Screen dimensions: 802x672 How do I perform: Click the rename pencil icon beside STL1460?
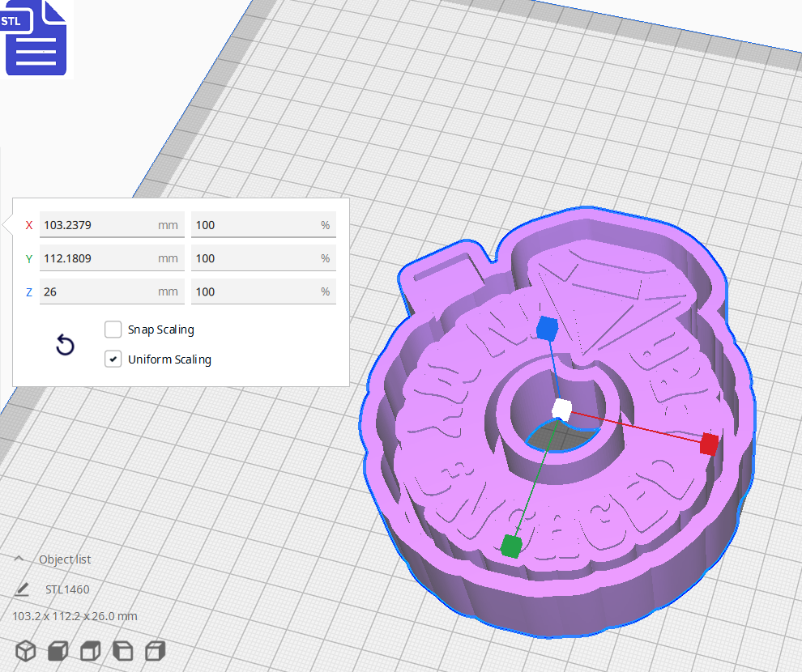coord(22,589)
